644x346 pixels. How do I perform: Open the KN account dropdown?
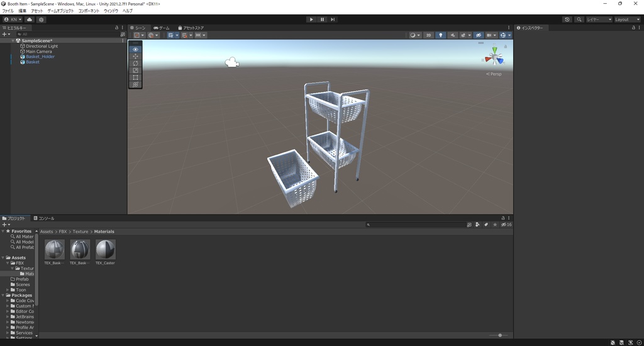pyautogui.click(x=13, y=20)
